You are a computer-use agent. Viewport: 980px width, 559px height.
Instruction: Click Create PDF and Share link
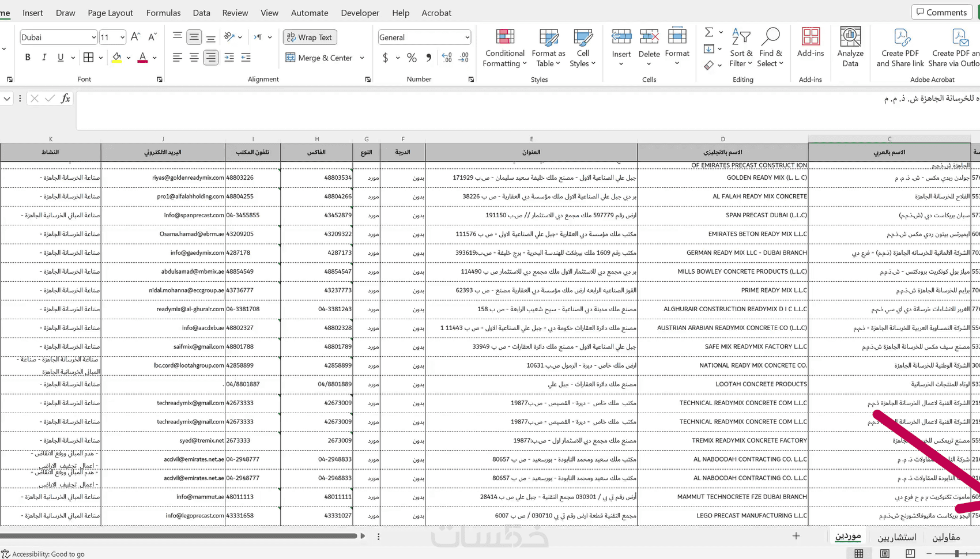tap(900, 47)
